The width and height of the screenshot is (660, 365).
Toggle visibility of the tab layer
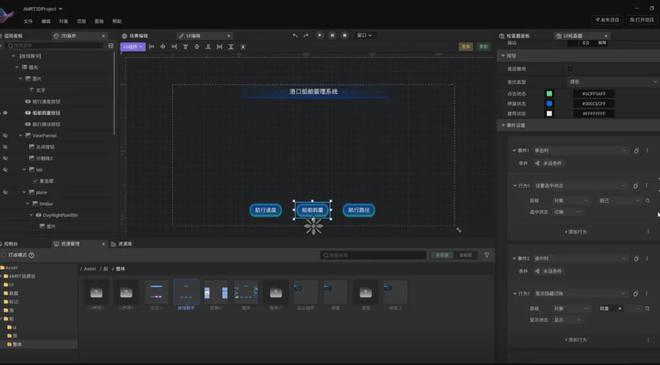point(5,170)
